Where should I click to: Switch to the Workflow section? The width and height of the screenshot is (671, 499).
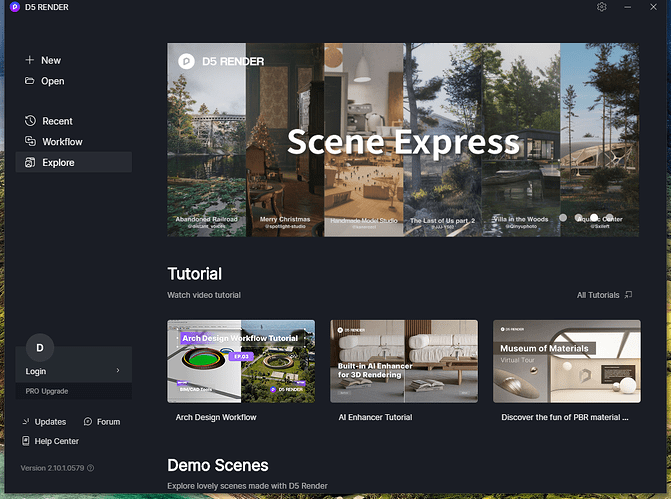[62, 142]
